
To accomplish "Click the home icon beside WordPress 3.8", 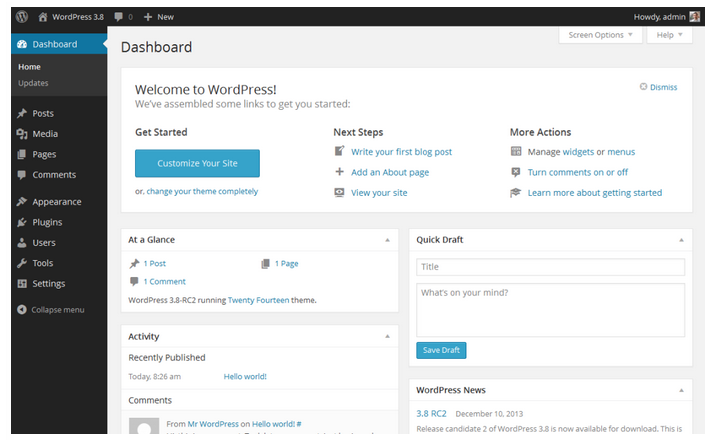I will point(43,17).
